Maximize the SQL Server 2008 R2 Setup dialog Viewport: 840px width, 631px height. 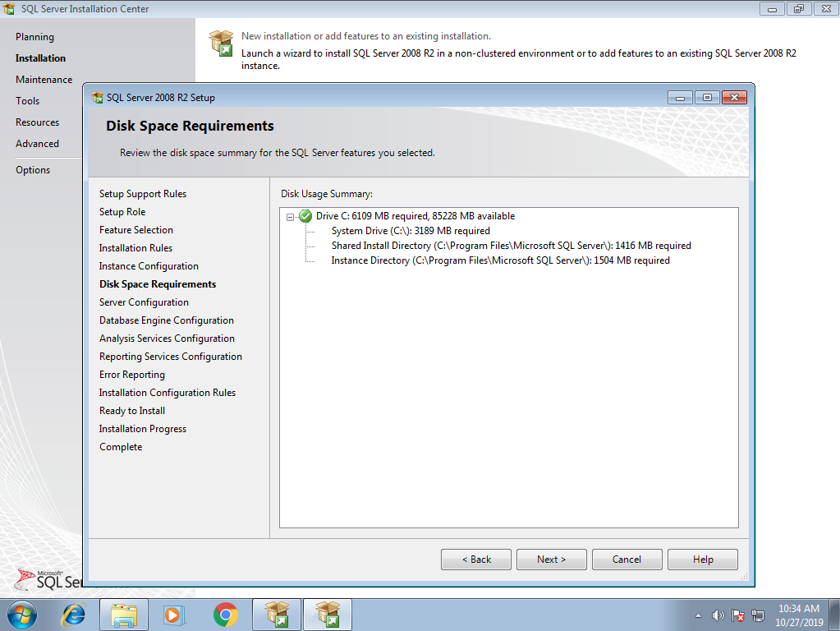coord(707,98)
